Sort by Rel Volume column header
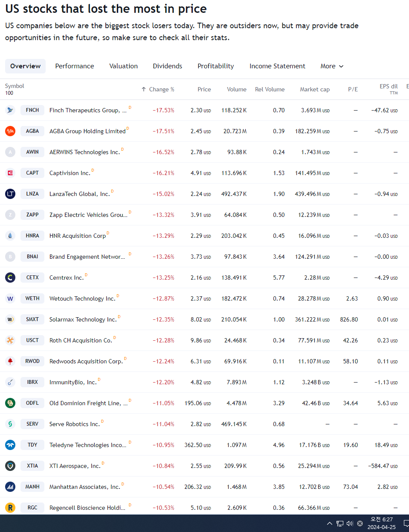Viewport: 409px width, 532px height. [x=270, y=89]
